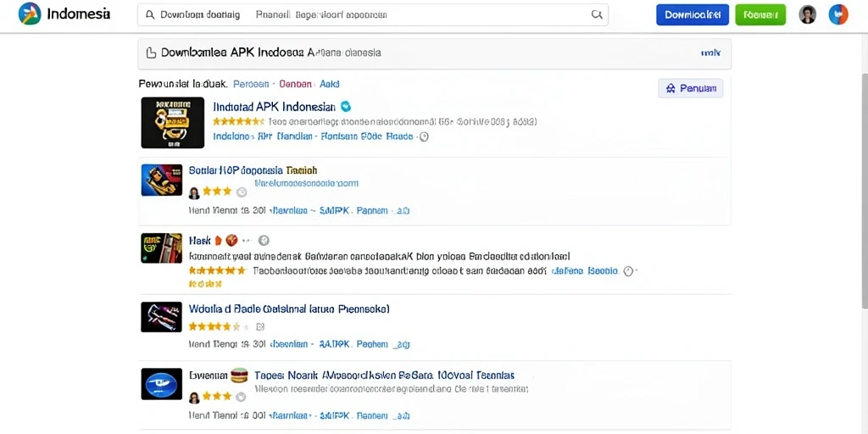Viewport: 868px width, 434px height.
Task: Open the Wdotla d Bade result title
Action: [289, 309]
